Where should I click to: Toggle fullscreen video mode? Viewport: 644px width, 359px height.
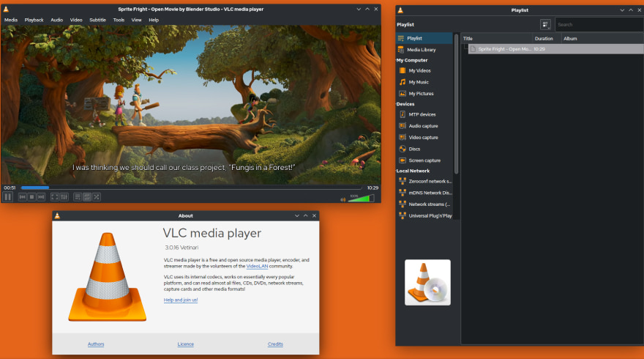(55, 197)
